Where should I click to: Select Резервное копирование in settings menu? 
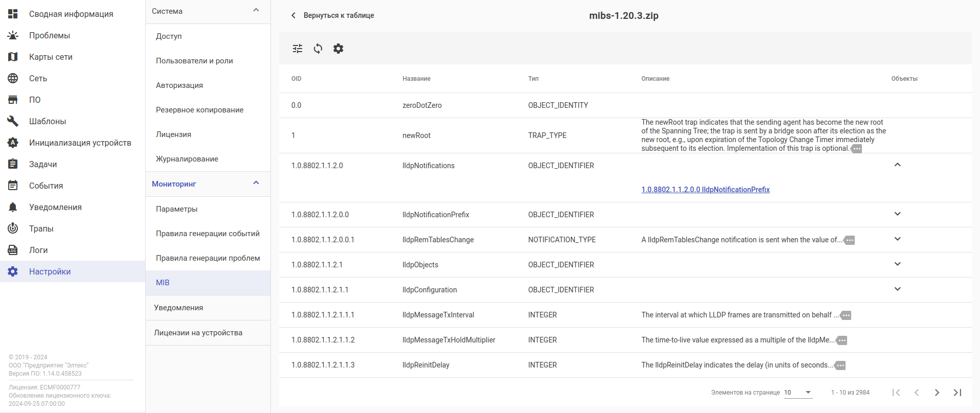click(199, 110)
